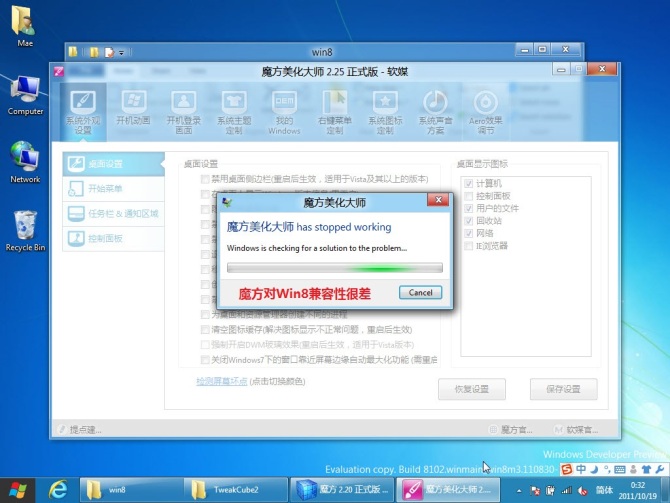Open the 右键菜单定制 toolbar section

[x=335, y=112]
